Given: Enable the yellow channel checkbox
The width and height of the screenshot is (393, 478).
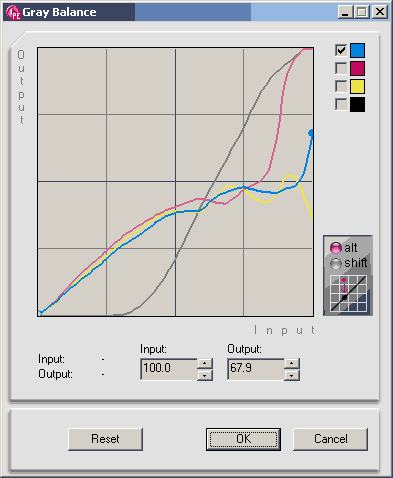Looking at the screenshot, I should point(341,86).
